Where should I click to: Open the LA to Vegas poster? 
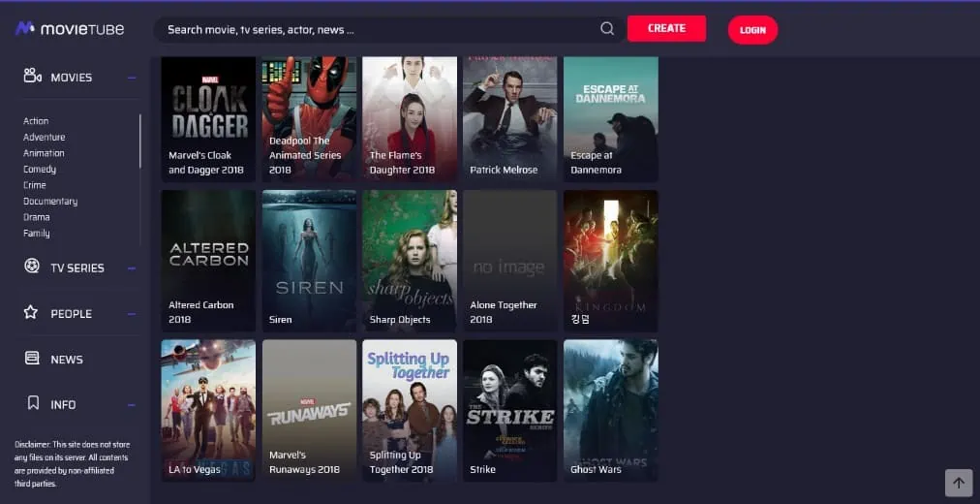(208, 411)
